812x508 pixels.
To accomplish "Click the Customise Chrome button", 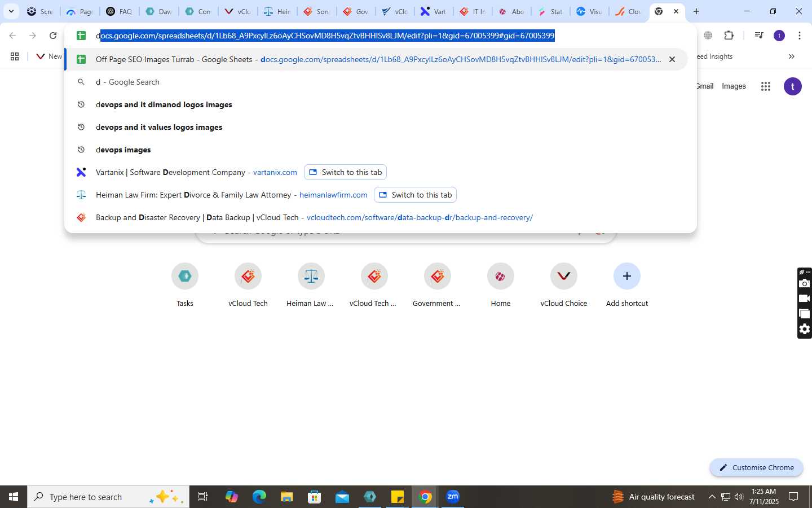I will pos(756,467).
